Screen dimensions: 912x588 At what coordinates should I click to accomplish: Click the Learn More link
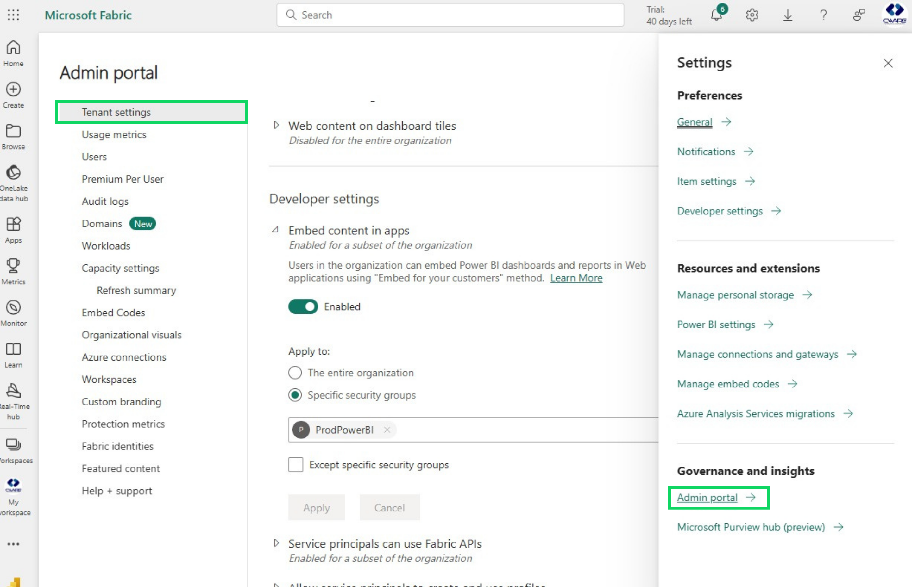coord(576,278)
